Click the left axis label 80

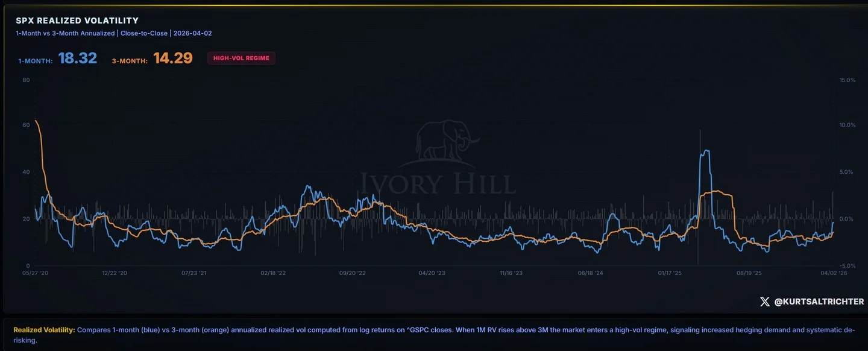pos(26,80)
